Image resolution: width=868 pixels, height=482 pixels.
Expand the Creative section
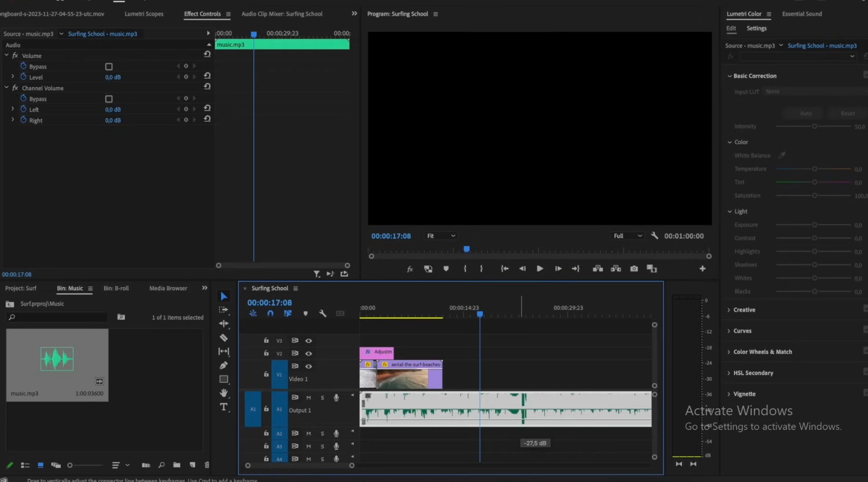(729, 310)
